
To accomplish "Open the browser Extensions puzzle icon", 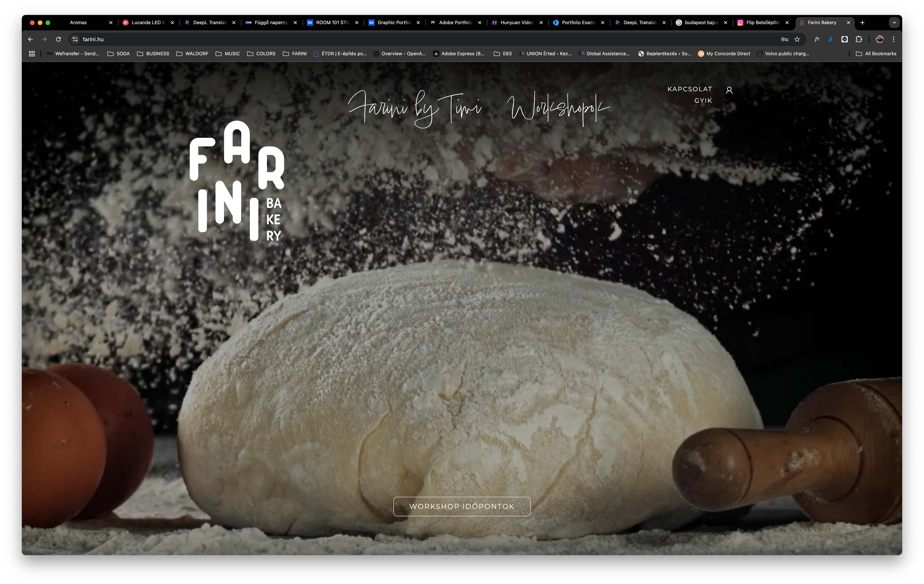I will click(859, 39).
